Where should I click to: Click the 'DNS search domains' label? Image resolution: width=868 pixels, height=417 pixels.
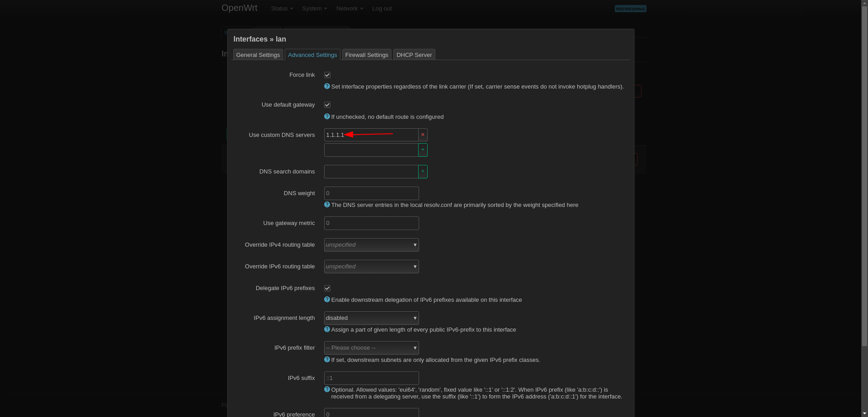tap(287, 172)
